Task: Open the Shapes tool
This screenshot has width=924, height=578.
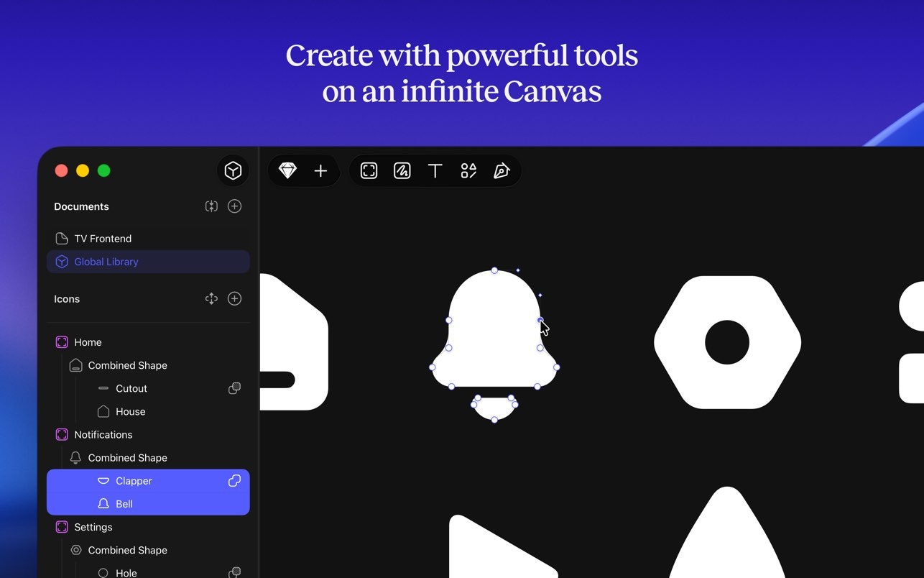Action: pos(468,170)
